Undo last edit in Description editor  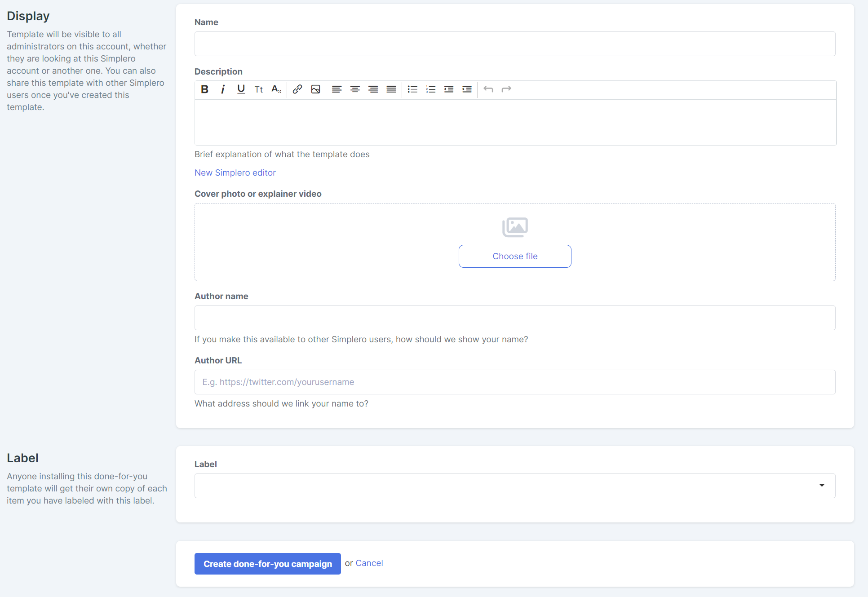coord(488,89)
